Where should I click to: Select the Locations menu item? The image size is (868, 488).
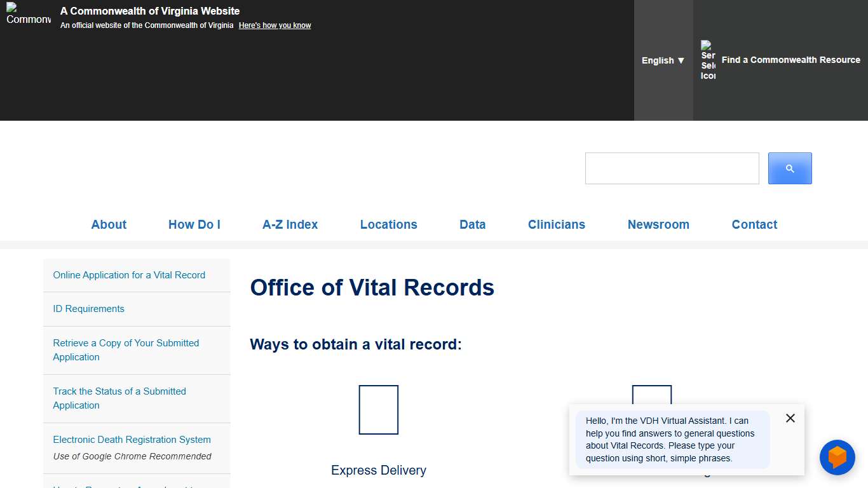[388, 224]
